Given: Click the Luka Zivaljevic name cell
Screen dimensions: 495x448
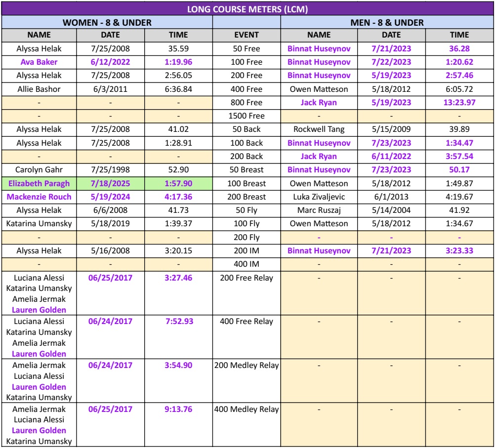Looking at the screenshot, I should coord(319,197).
